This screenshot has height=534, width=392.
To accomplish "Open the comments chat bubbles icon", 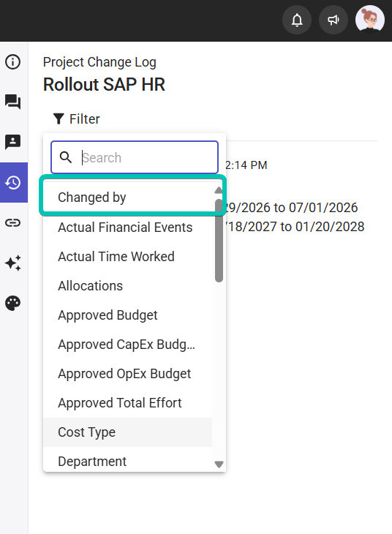I will (13, 102).
